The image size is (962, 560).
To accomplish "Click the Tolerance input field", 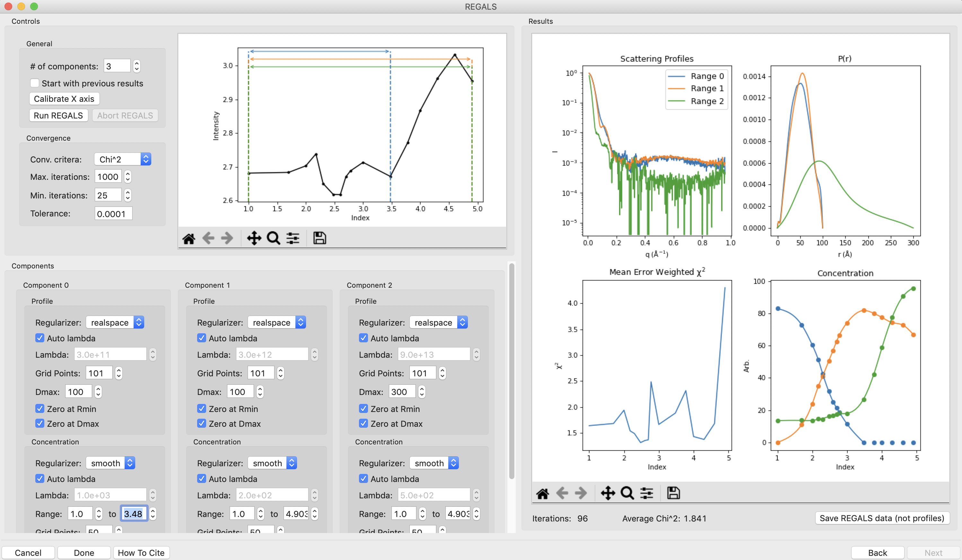I will (x=113, y=214).
